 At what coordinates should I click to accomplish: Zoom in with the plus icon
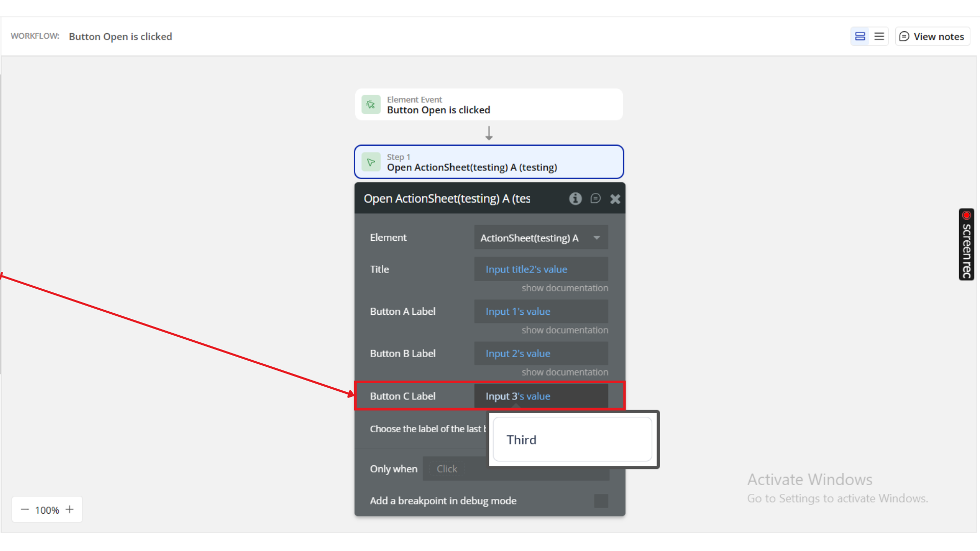pyautogui.click(x=70, y=510)
